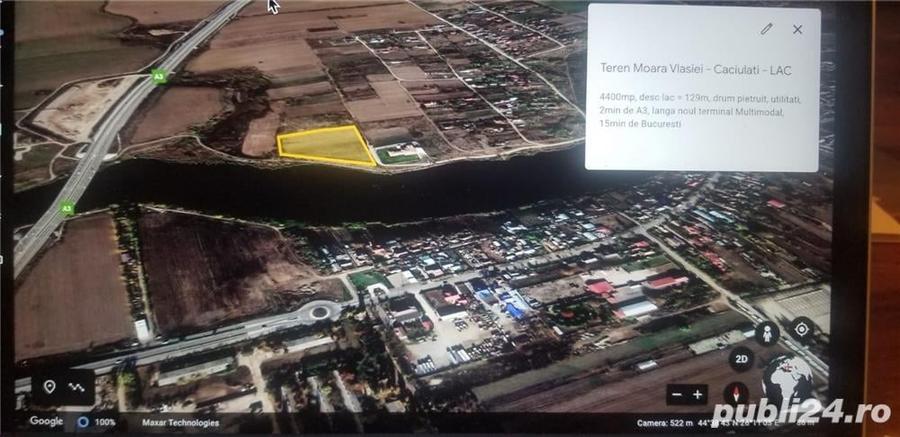Zoom in with the plus button

(697, 395)
